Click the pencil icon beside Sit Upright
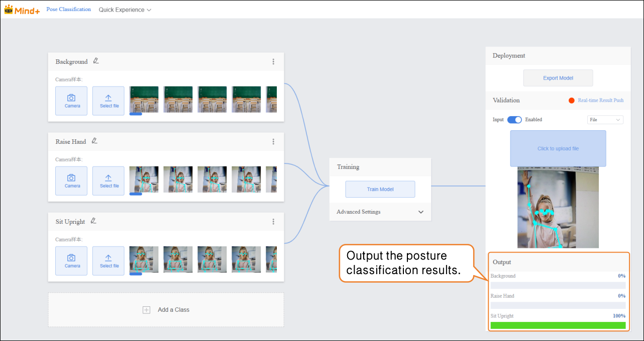This screenshot has height=341, width=644. tap(93, 221)
